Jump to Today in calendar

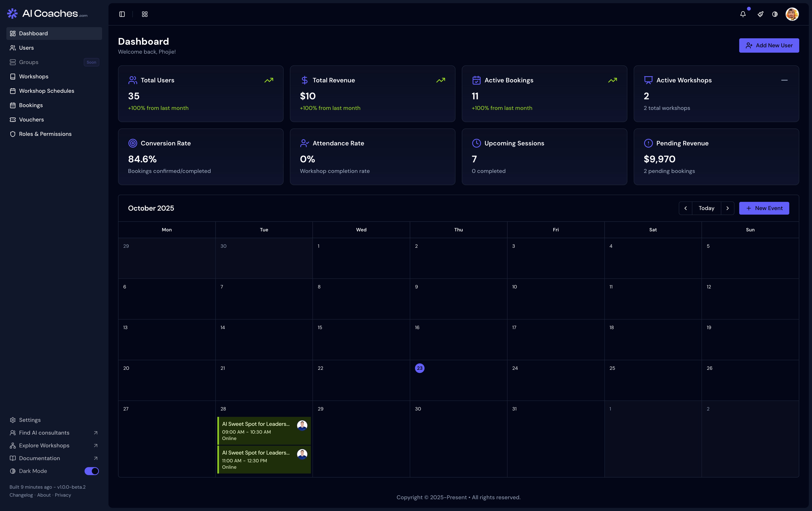point(707,208)
